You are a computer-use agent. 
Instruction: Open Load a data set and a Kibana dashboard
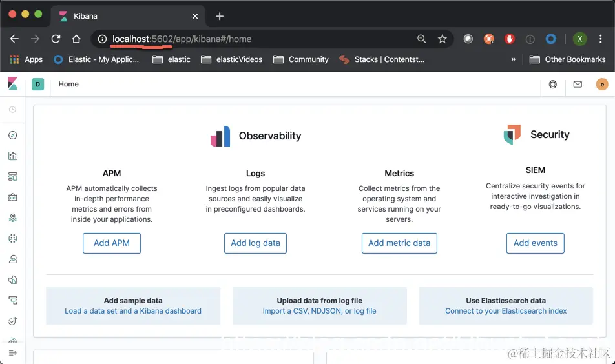tap(133, 311)
